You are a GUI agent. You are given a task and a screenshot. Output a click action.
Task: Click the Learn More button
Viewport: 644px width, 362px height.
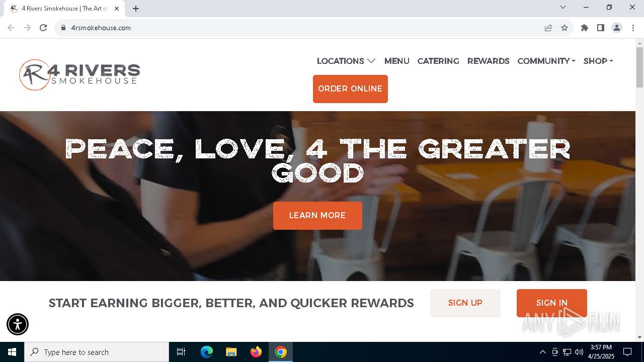coord(317,216)
